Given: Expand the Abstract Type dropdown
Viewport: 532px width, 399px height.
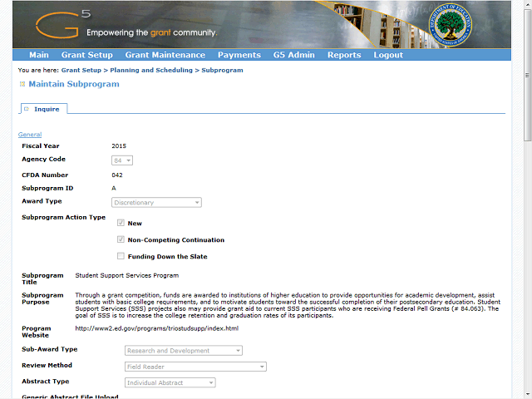Looking at the screenshot, I should (170, 382).
